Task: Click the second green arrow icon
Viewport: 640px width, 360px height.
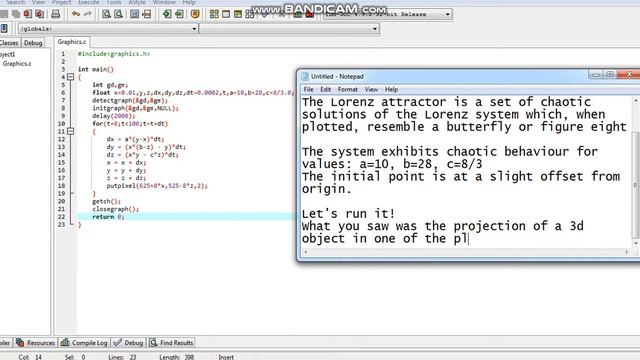Action: 179,14
